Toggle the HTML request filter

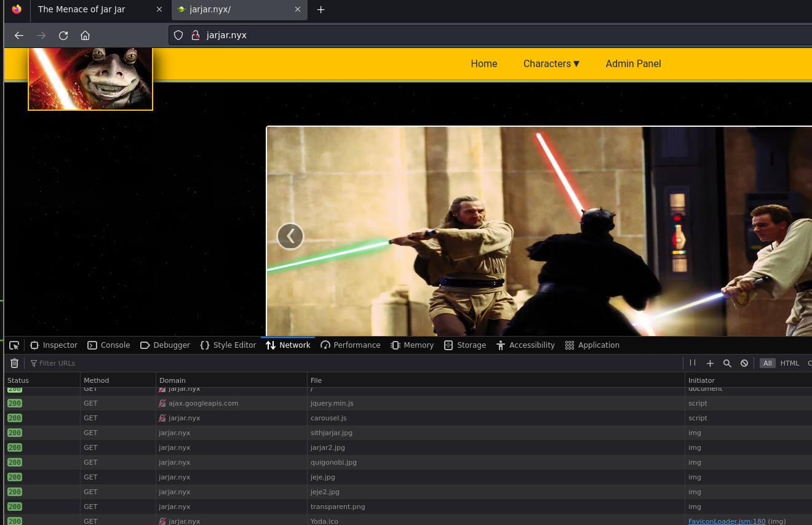click(790, 363)
